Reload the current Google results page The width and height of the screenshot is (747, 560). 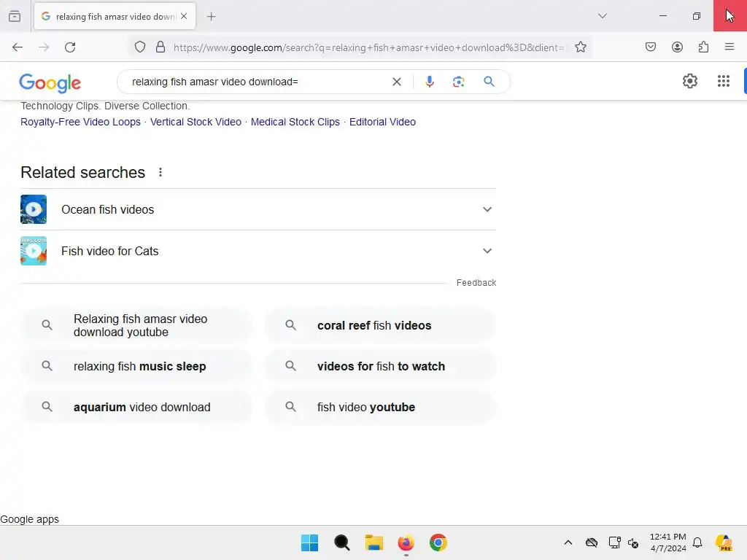click(70, 47)
